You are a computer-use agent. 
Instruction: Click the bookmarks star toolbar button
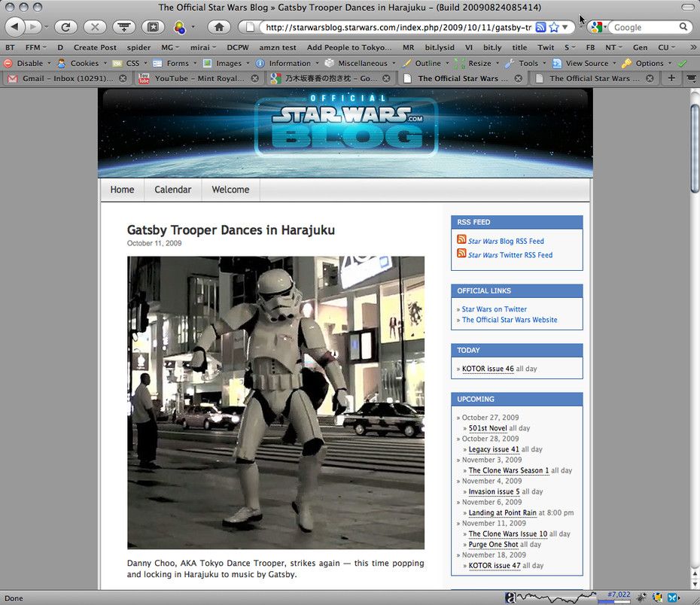point(153,27)
